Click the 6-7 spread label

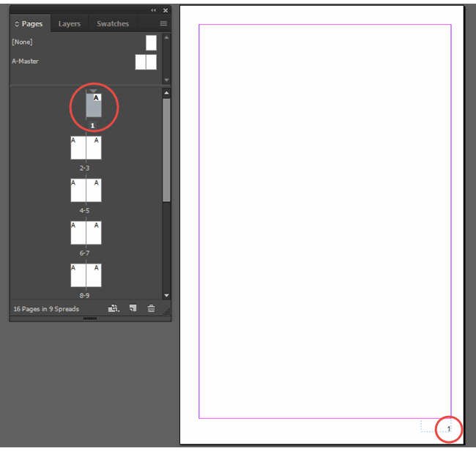(x=85, y=253)
